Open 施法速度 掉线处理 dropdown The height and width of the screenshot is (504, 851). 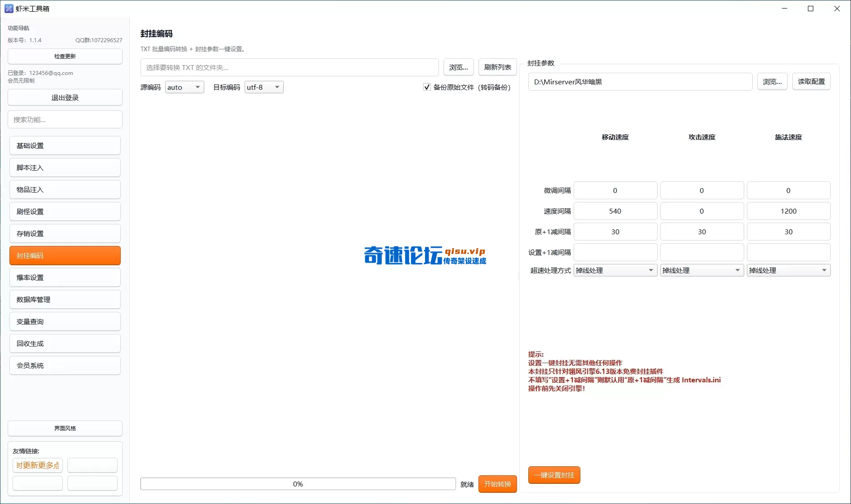click(x=788, y=270)
